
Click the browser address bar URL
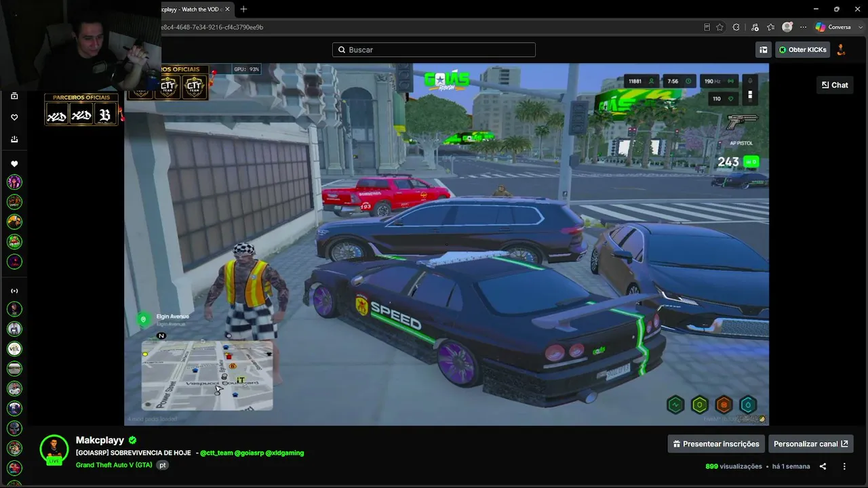[212, 27]
